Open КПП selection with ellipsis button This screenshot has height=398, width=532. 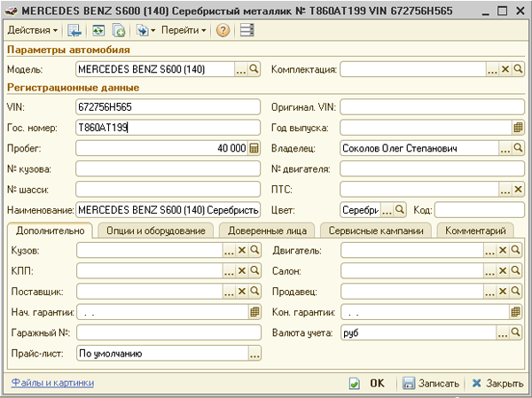coord(229,270)
